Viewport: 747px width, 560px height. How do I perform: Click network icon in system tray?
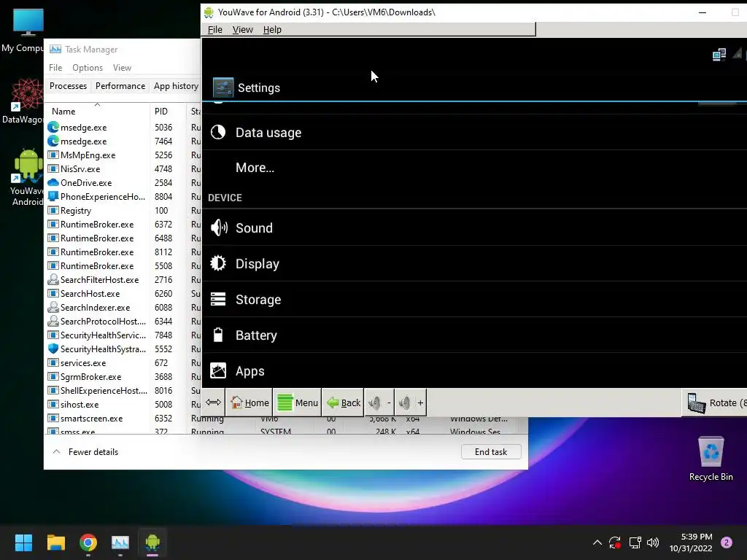(635, 542)
